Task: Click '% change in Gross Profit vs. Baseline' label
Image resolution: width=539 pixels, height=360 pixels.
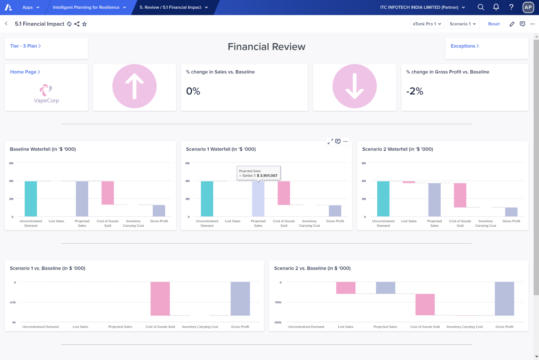Action: 448,72
